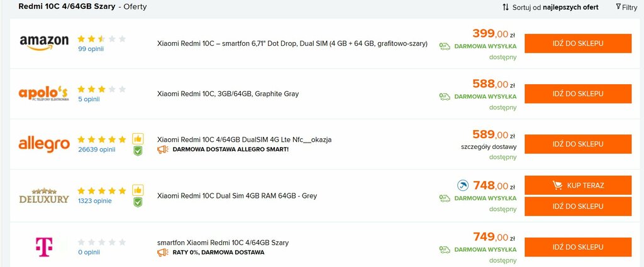The height and width of the screenshot is (267, 644).
Task: Click the Deluxury store logo
Action: point(44,195)
